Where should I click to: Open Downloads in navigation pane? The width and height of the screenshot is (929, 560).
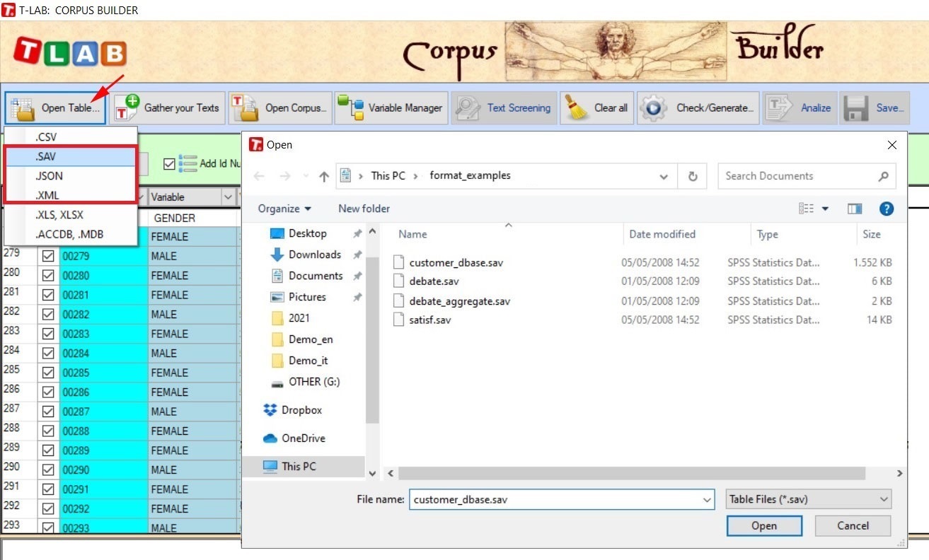pos(315,255)
